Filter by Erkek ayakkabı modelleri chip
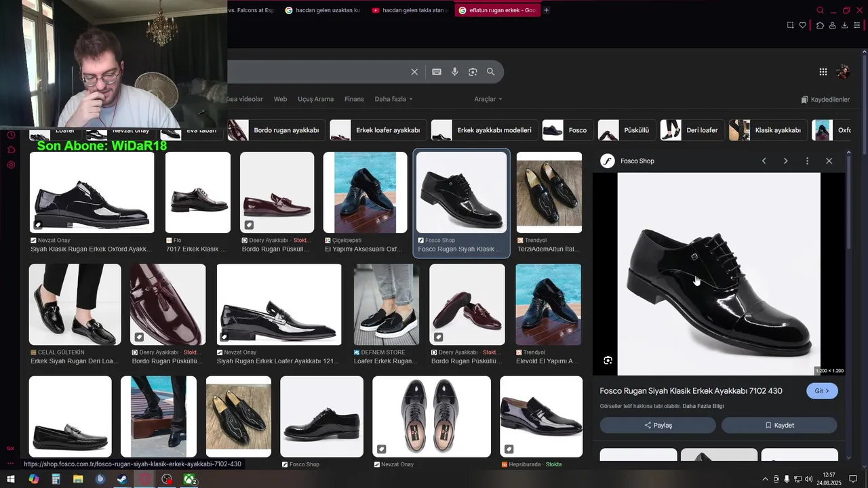This screenshot has height=488, width=868. pos(484,130)
